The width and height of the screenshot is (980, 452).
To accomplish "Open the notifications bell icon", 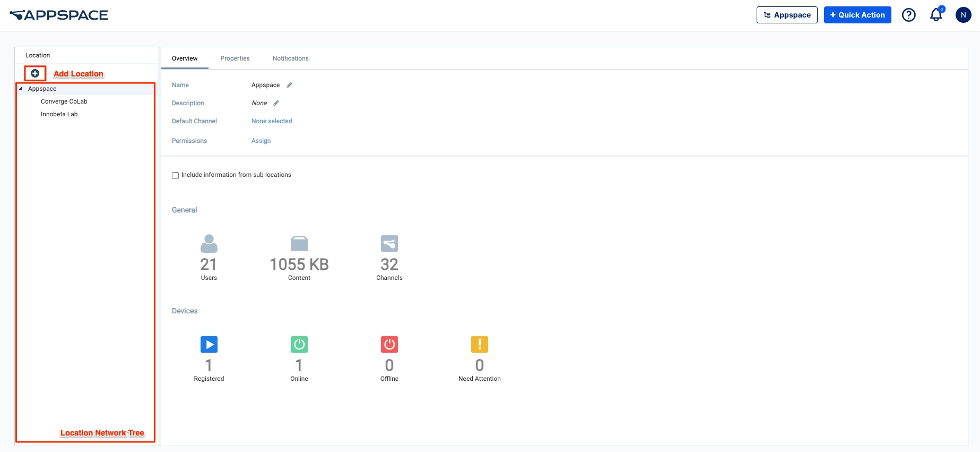I will point(936,14).
